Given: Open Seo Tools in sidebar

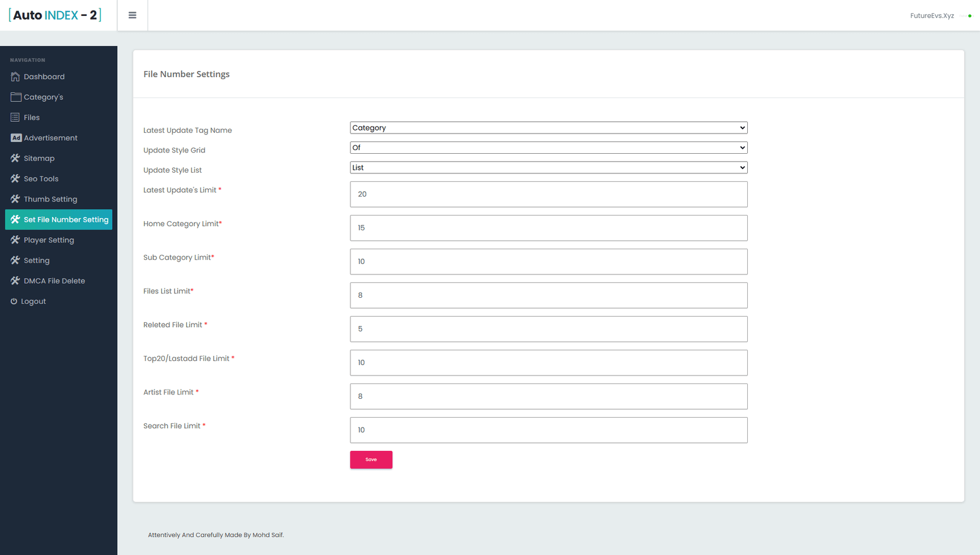Looking at the screenshot, I should [41, 179].
